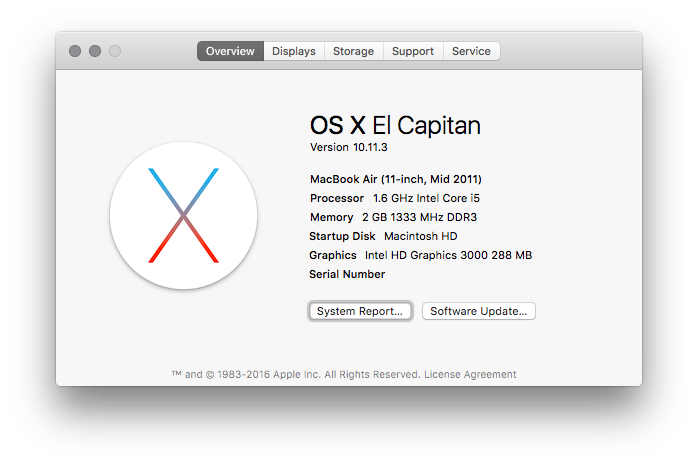Open the Service tab

click(471, 51)
